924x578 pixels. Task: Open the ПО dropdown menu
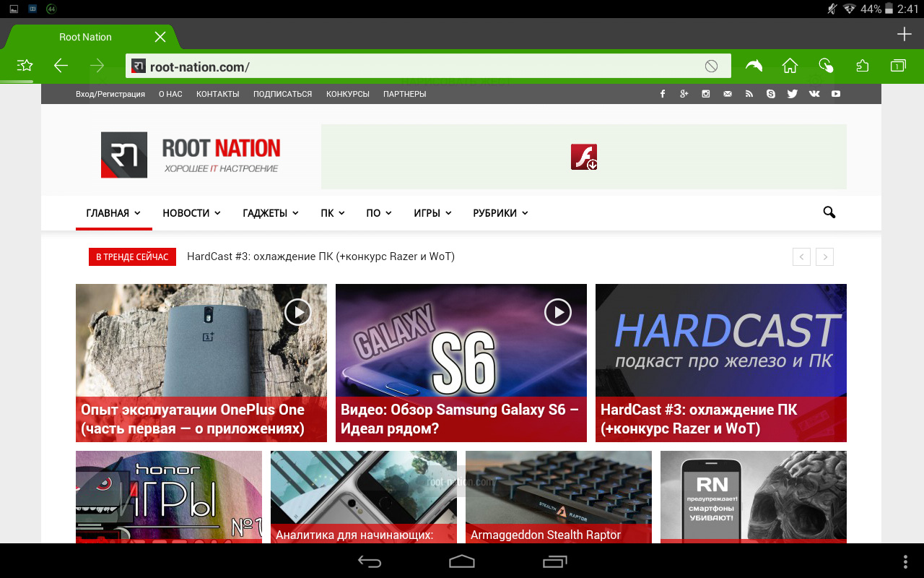[379, 213]
